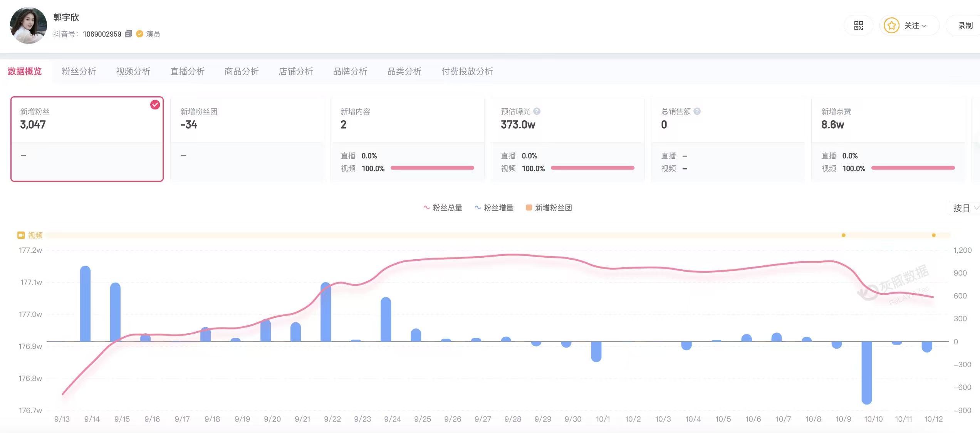This screenshot has width=980, height=433.
Task: Switch to 粉丝分析 tab
Action: coord(79,71)
